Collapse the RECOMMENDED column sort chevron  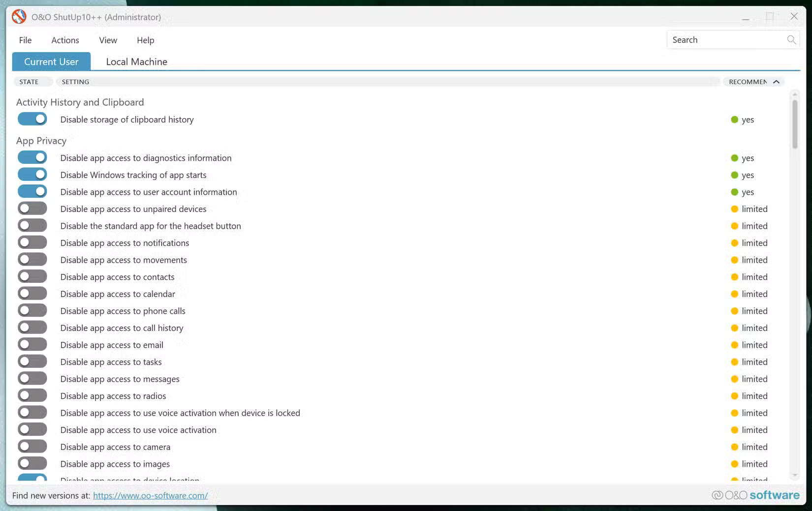pos(777,82)
